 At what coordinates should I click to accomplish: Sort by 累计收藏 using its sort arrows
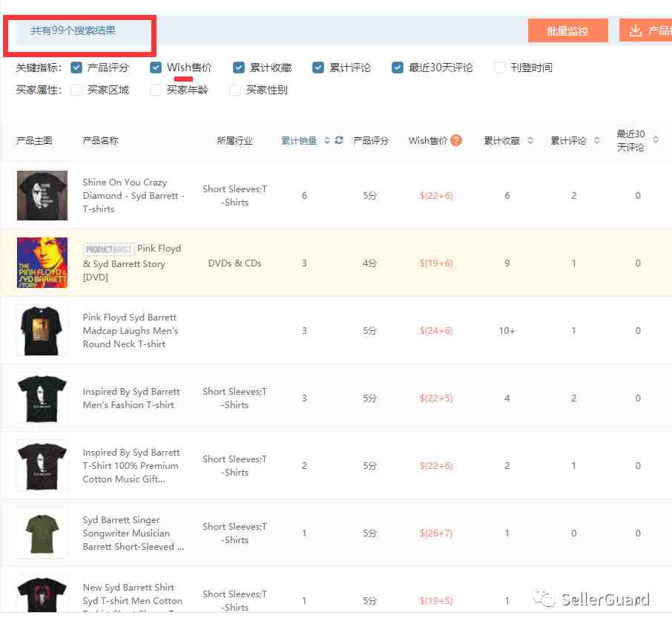click(530, 140)
